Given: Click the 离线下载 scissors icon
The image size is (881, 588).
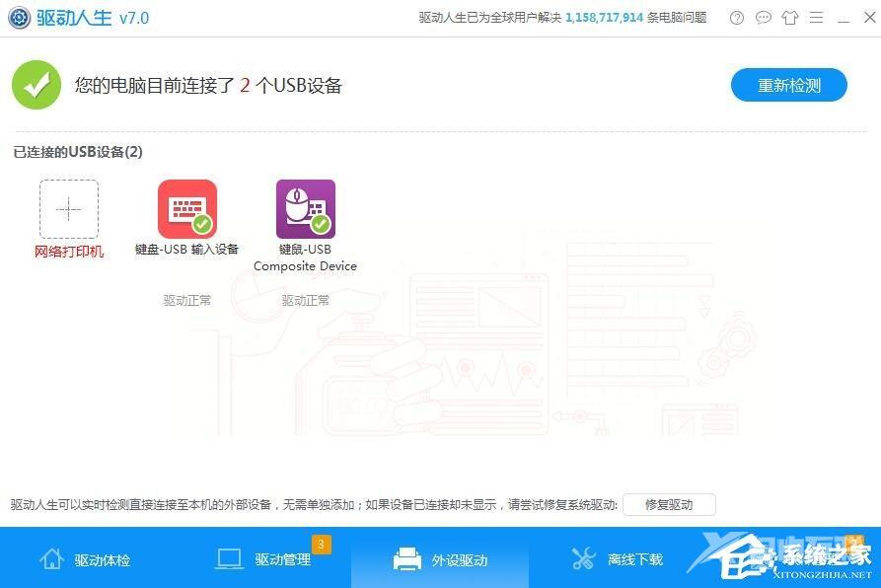Looking at the screenshot, I should pos(582,557).
